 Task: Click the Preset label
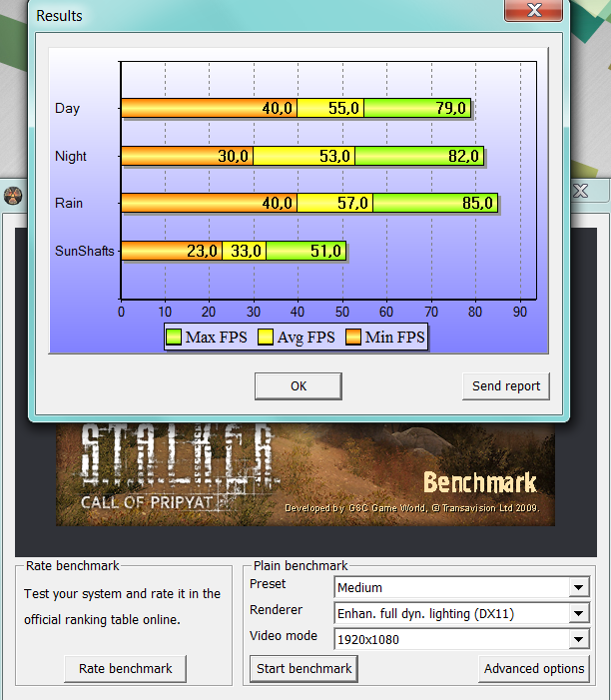tap(268, 584)
